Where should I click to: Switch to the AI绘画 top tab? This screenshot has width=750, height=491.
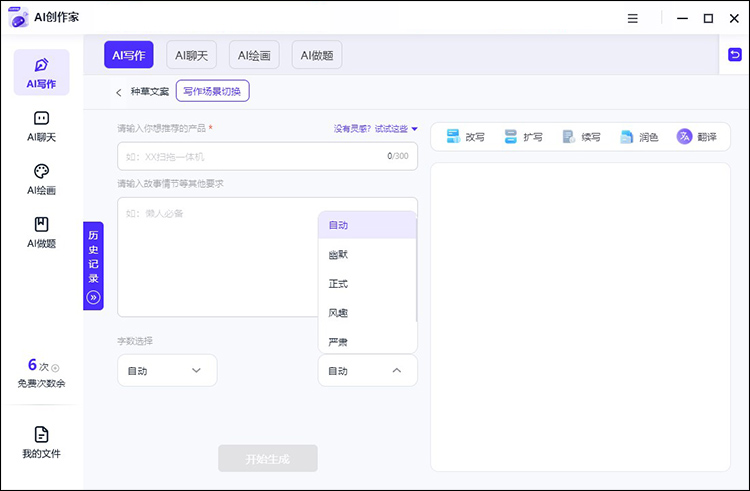[x=254, y=55]
